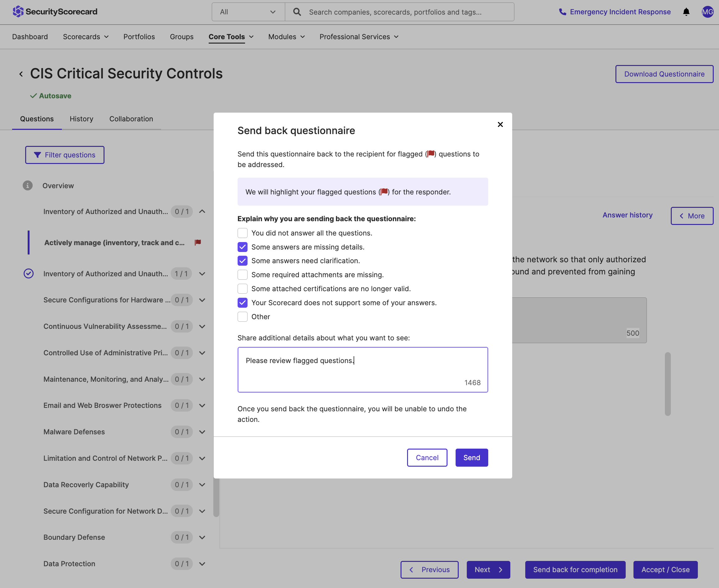Screen dimensions: 719x588
Task: Go to the Previous question
Action: pyautogui.click(x=429, y=569)
